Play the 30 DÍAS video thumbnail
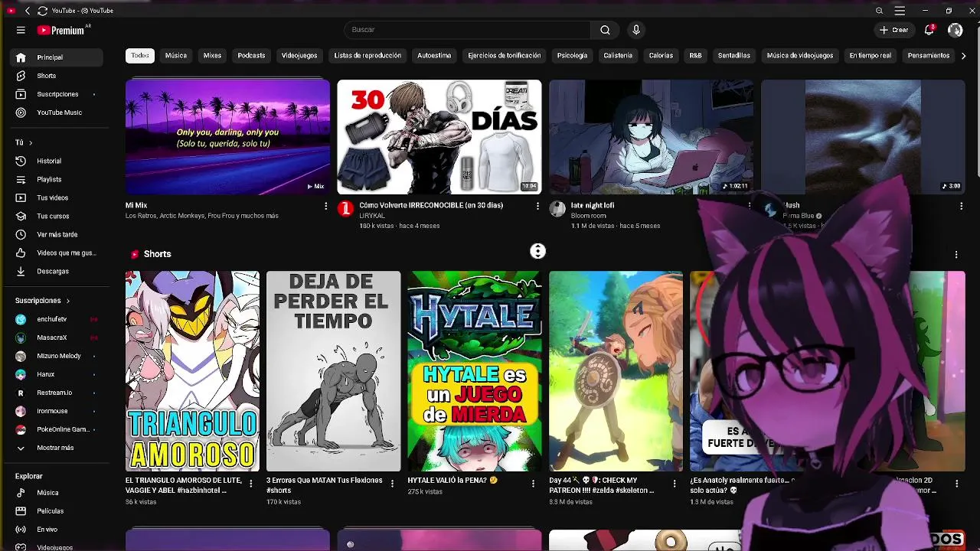 tap(439, 137)
